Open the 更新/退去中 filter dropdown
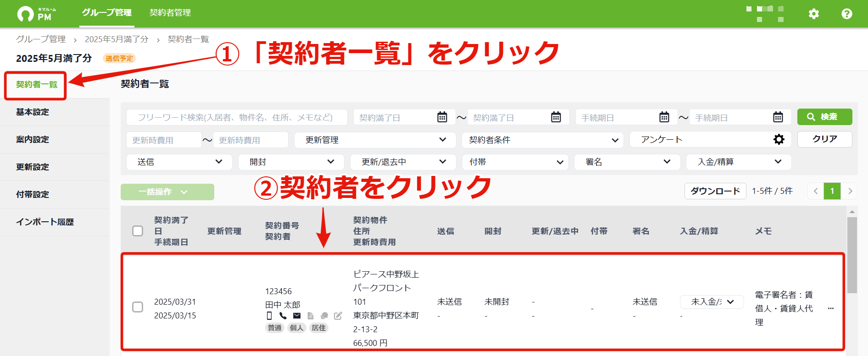 (x=403, y=162)
